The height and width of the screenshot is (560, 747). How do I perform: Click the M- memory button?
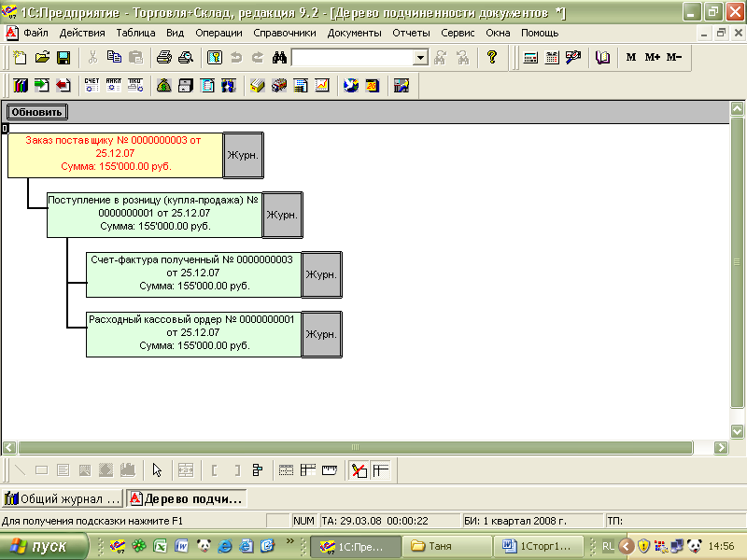pyautogui.click(x=673, y=57)
